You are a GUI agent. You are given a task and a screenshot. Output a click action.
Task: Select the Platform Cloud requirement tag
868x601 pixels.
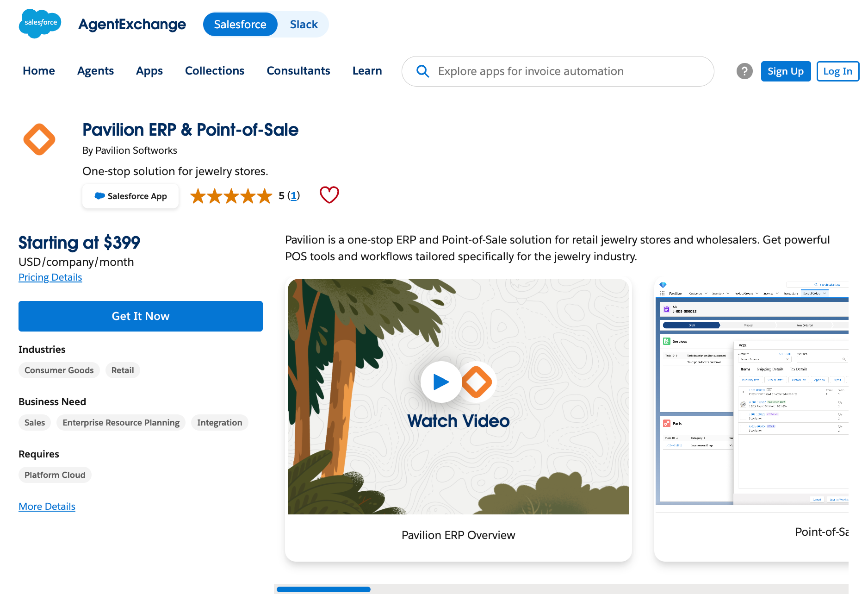55,475
